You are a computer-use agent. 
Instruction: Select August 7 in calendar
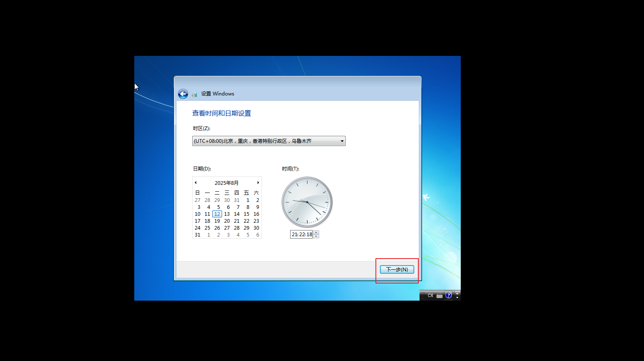coord(238,207)
